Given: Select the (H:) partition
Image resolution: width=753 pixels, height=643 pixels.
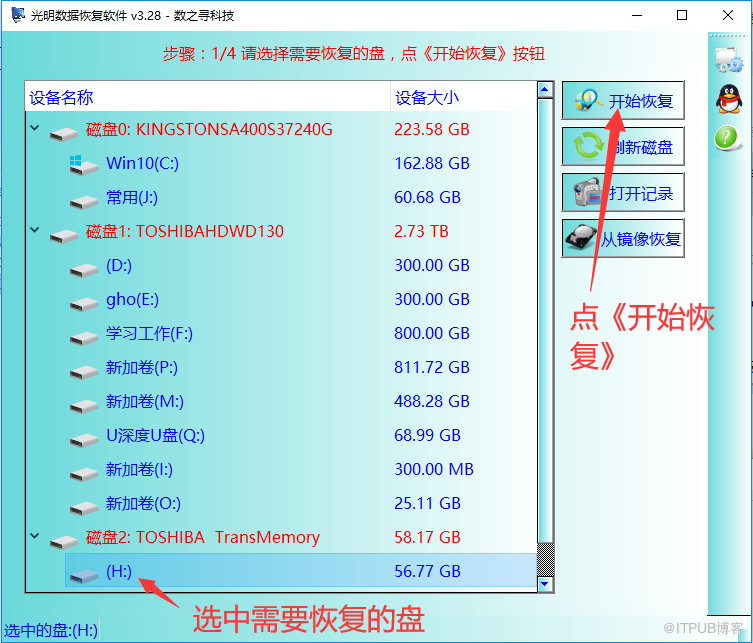Looking at the screenshot, I should (x=301, y=570).
